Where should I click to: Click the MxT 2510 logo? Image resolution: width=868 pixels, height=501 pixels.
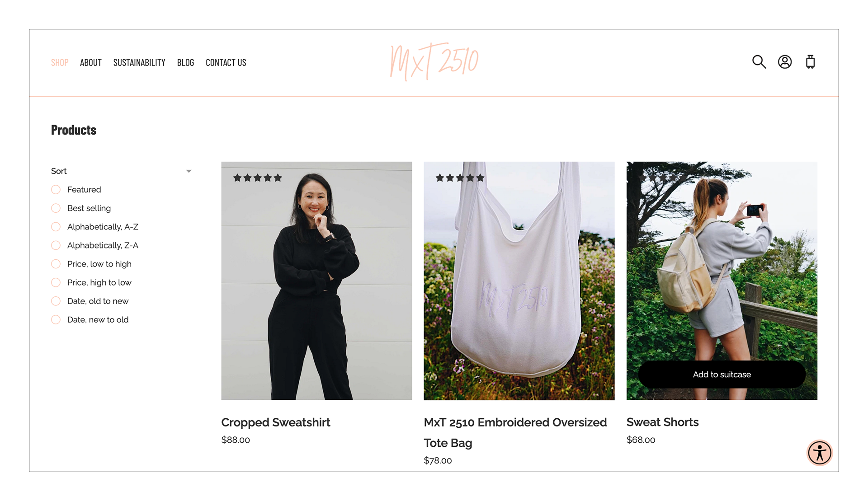(x=434, y=62)
